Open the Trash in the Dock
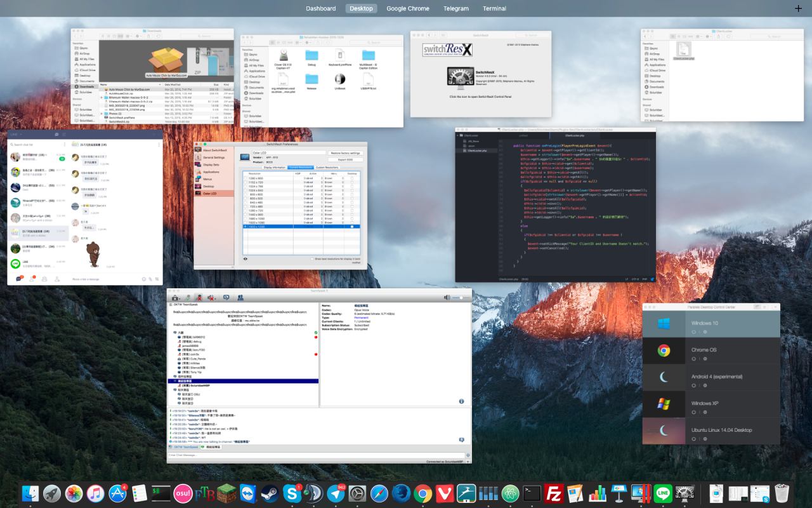The width and height of the screenshot is (812, 508). point(782,493)
